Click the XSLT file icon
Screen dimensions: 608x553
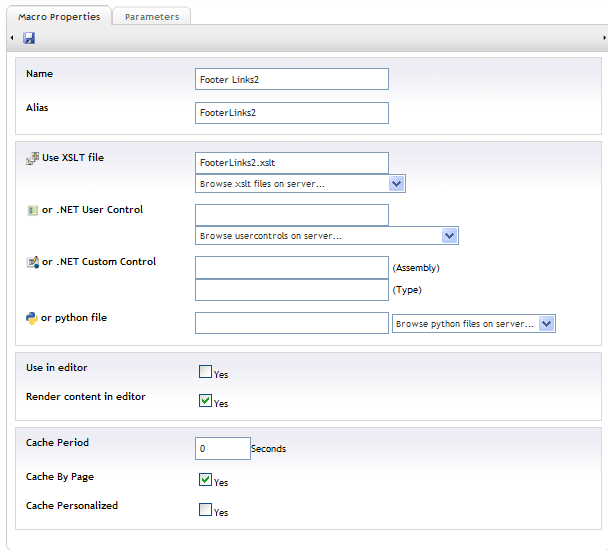coord(33,158)
